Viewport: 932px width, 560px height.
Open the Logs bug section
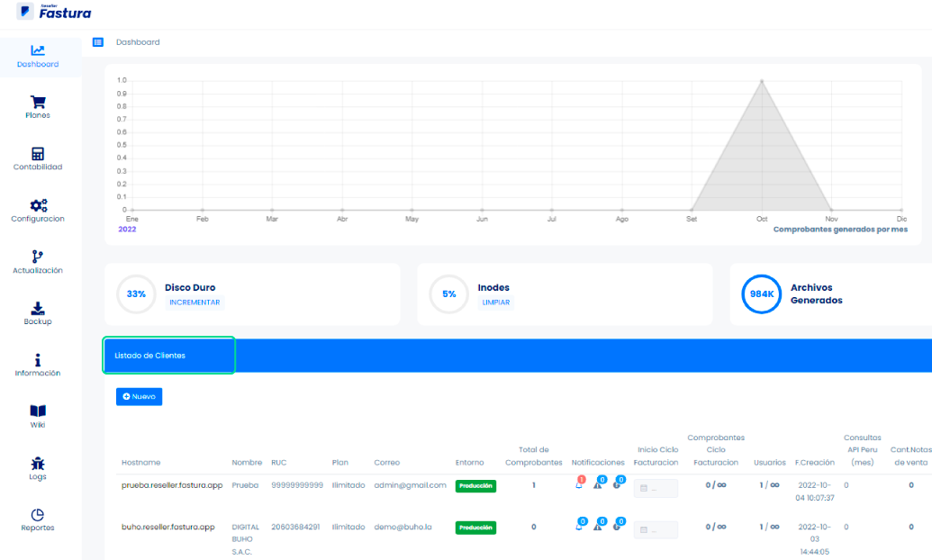click(38, 468)
